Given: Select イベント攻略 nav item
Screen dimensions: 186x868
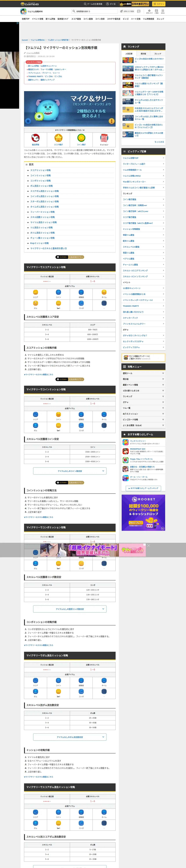Looking at the screenshot, I should click(x=38, y=19).
